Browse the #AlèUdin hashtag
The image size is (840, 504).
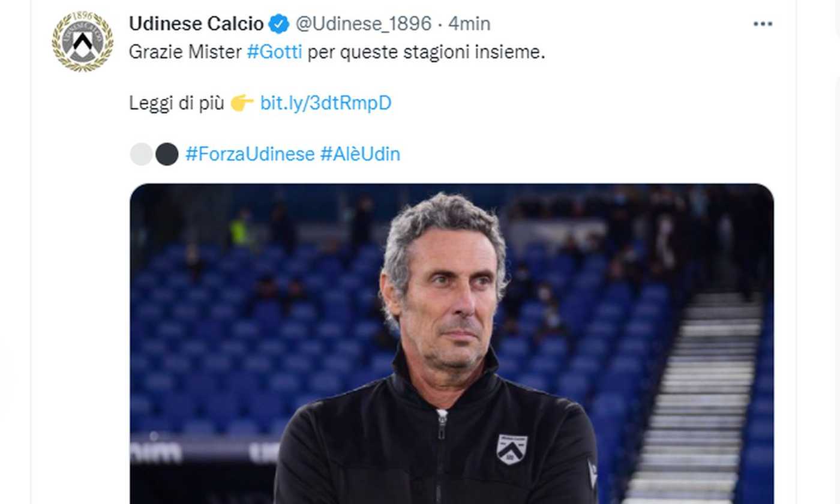point(360,154)
